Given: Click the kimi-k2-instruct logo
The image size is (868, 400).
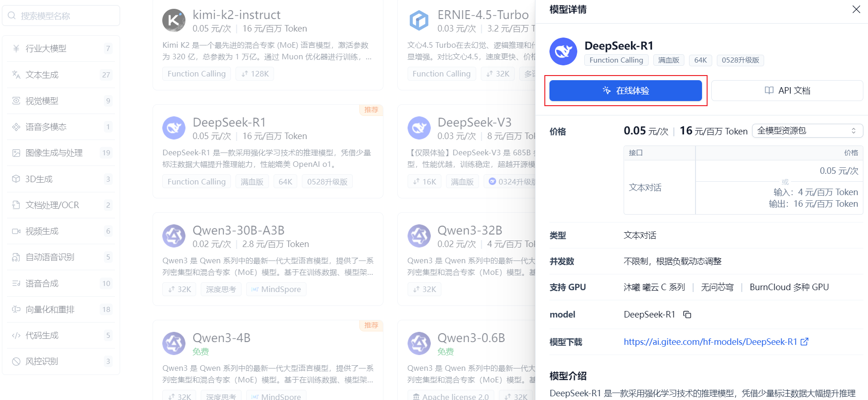Looking at the screenshot, I should (x=174, y=20).
